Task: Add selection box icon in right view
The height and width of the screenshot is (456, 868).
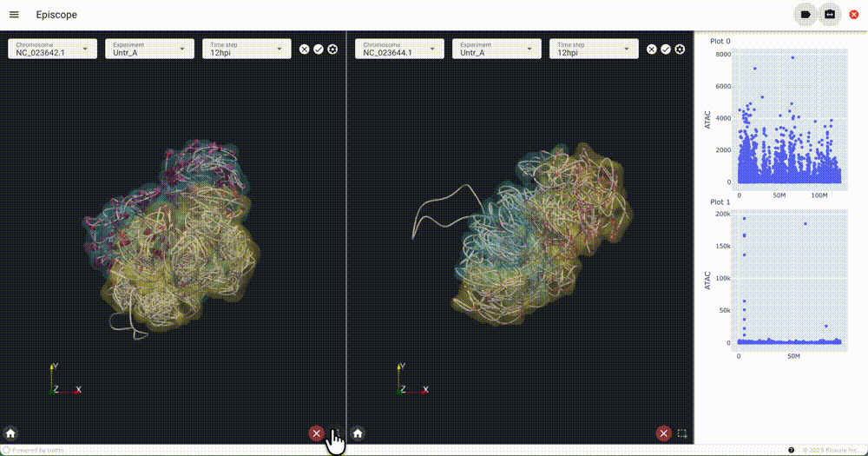Action: click(x=682, y=433)
